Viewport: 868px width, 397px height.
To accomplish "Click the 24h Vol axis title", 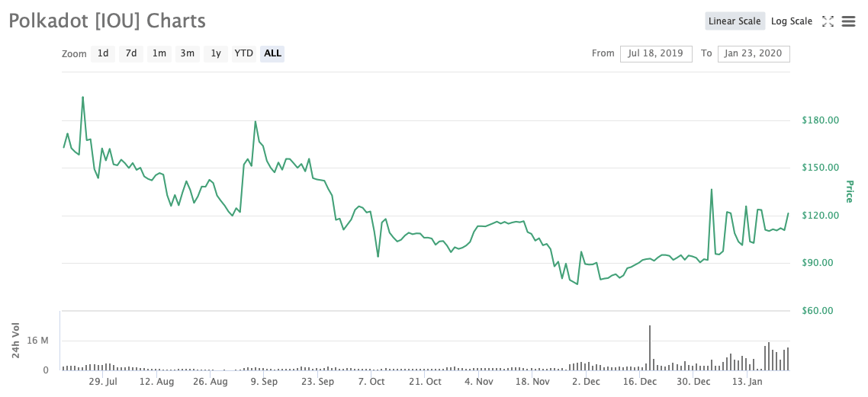I will tap(16, 341).
